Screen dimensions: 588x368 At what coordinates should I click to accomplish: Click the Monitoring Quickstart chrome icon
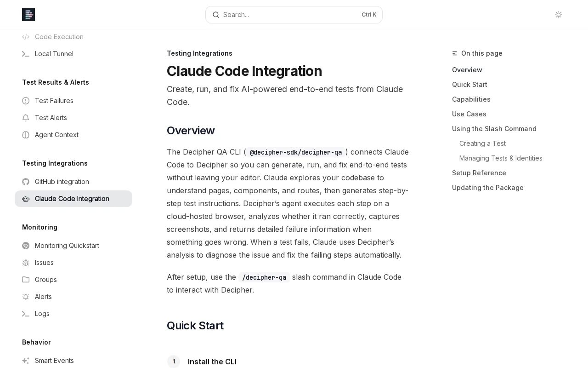pyautogui.click(x=26, y=246)
